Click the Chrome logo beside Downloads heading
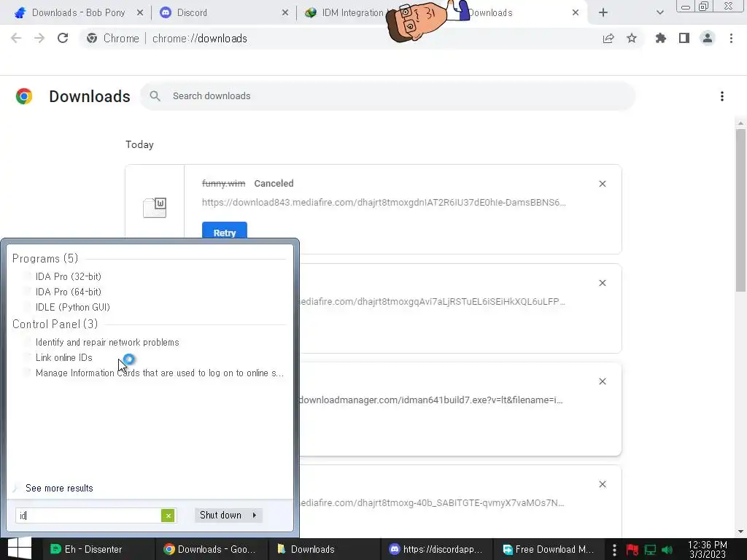Image resolution: width=747 pixels, height=560 pixels. (x=24, y=96)
